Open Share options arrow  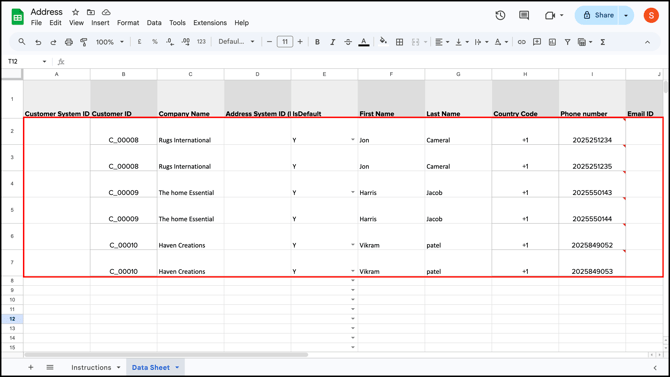pos(626,15)
